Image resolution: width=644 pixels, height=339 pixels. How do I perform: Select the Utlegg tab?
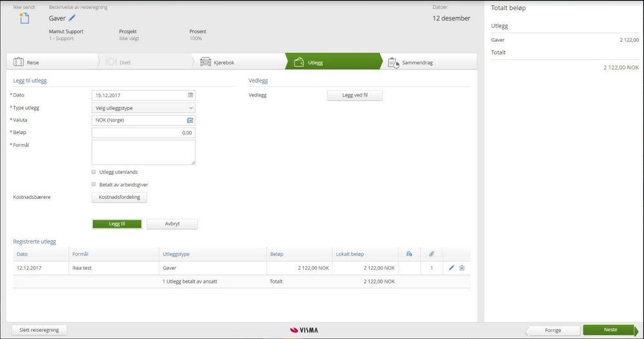(333, 61)
